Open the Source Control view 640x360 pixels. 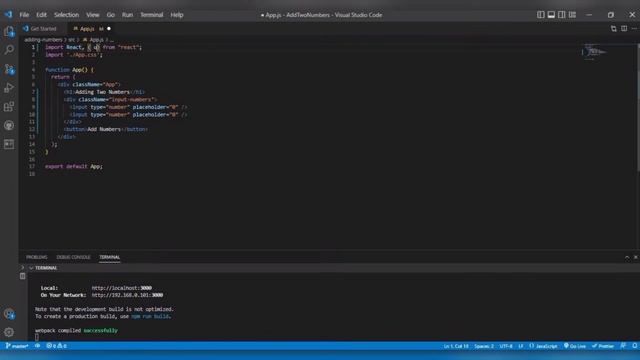coord(9,69)
